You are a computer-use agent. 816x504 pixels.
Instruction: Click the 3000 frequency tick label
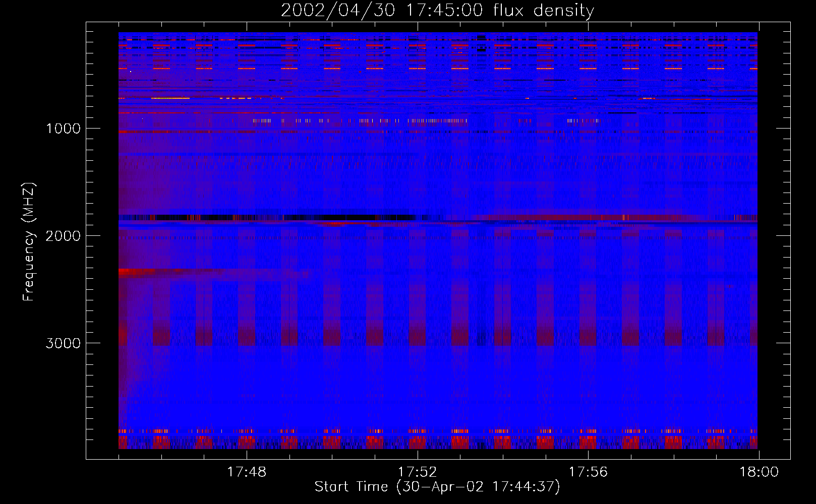(63, 343)
